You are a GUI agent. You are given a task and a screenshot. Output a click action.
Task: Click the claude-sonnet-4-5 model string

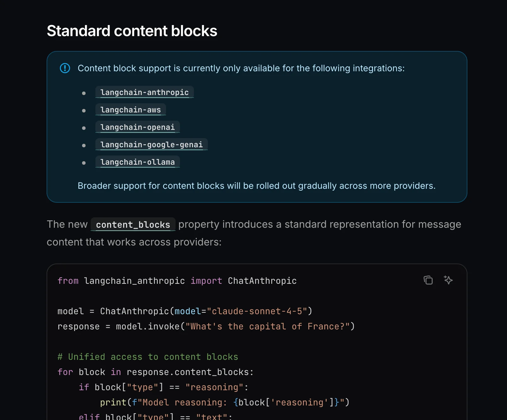pos(259,311)
